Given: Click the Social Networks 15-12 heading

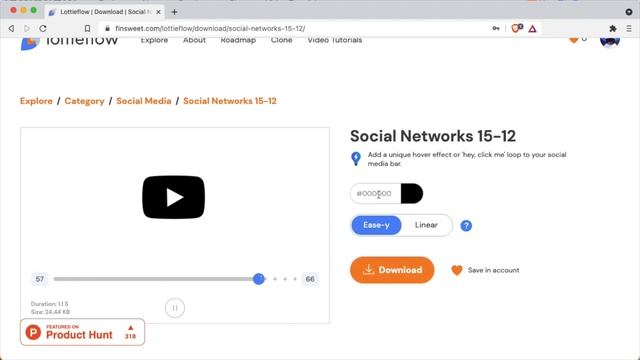Looking at the screenshot, I should pyautogui.click(x=433, y=136).
